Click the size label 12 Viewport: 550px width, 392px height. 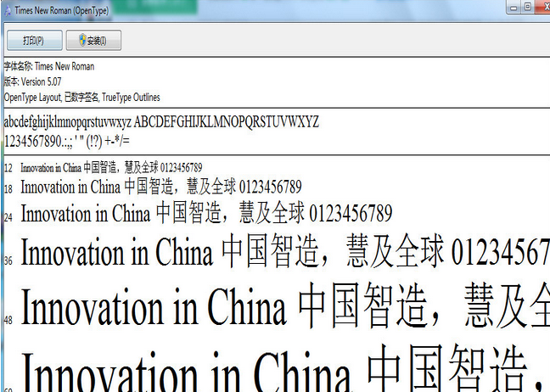coord(8,168)
